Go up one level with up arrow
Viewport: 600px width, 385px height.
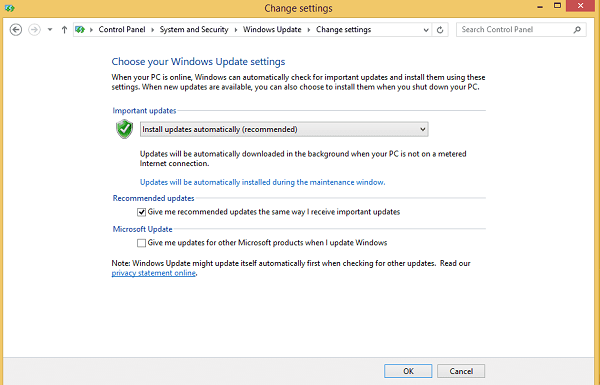coord(64,29)
